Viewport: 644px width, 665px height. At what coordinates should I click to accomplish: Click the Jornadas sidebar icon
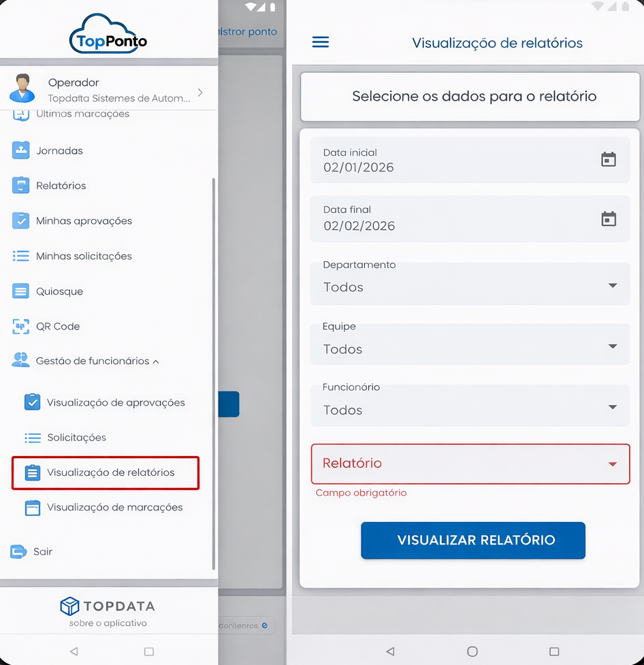point(21,150)
